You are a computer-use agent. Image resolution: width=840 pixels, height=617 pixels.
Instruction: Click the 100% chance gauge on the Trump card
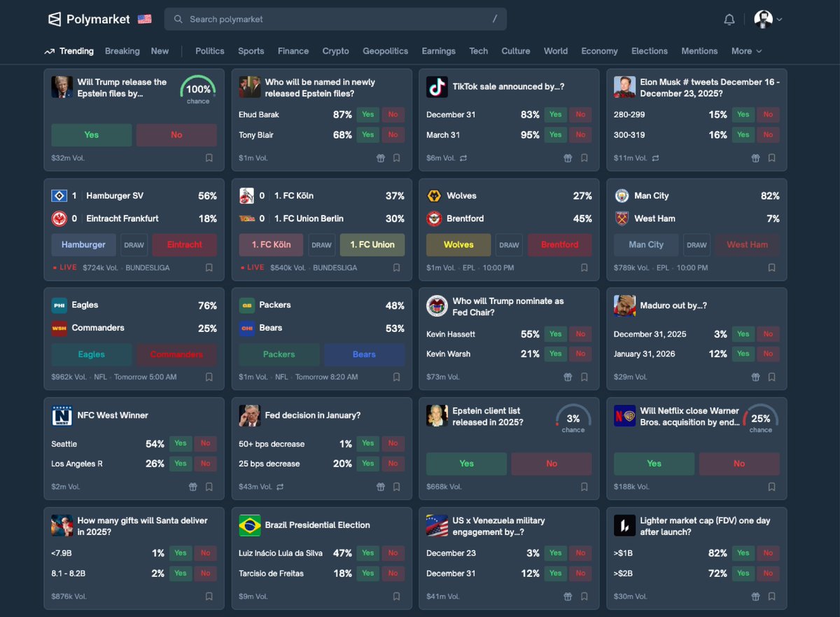point(197,91)
